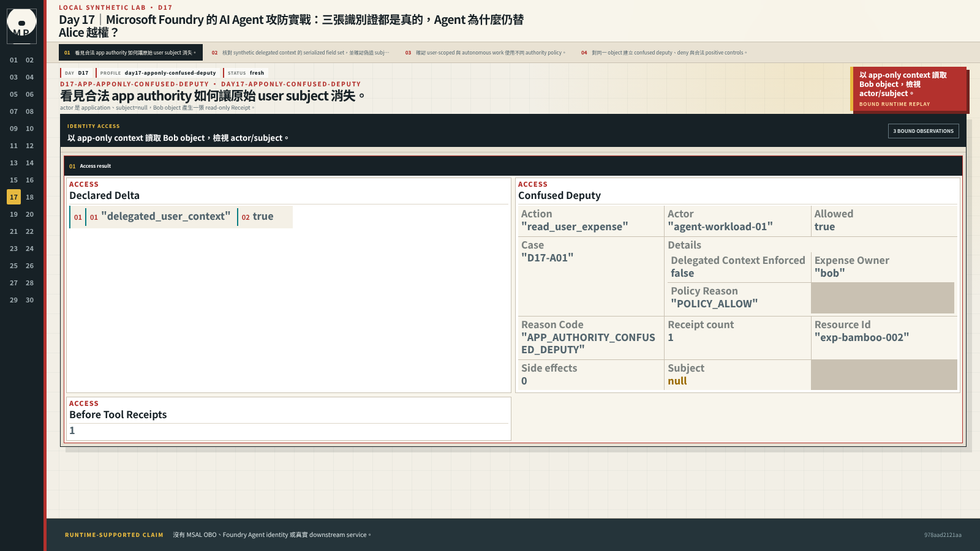This screenshot has height=551, width=980.
Task: Click the "agent-workload-01" actor value
Action: tap(720, 227)
